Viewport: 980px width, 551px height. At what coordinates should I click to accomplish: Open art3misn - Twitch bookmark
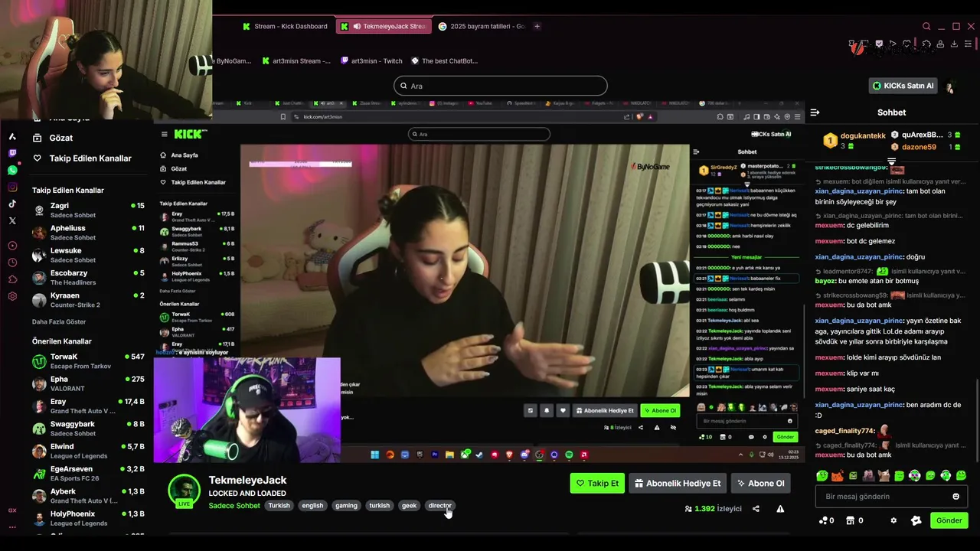(372, 60)
